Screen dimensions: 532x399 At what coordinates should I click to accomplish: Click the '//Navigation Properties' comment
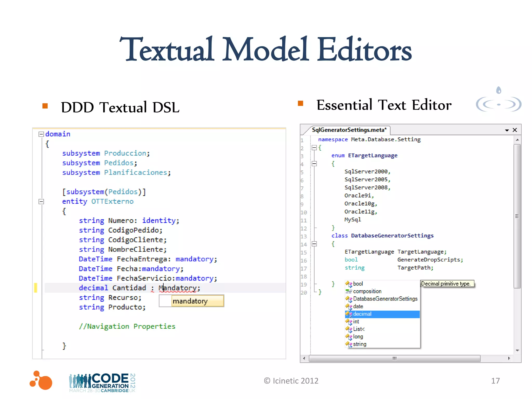[x=127, y=327]
